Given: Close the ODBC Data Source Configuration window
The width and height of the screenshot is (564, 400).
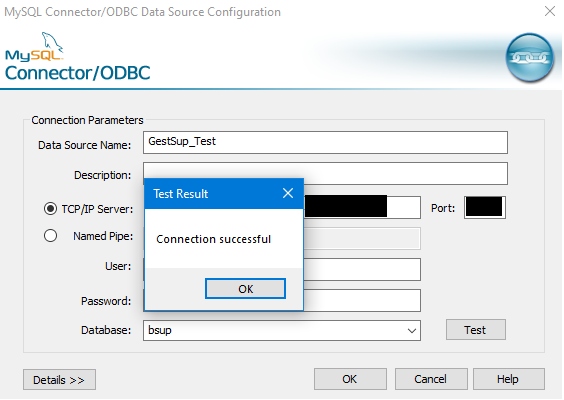Looking at the screenshot, I should pos(550,11).
